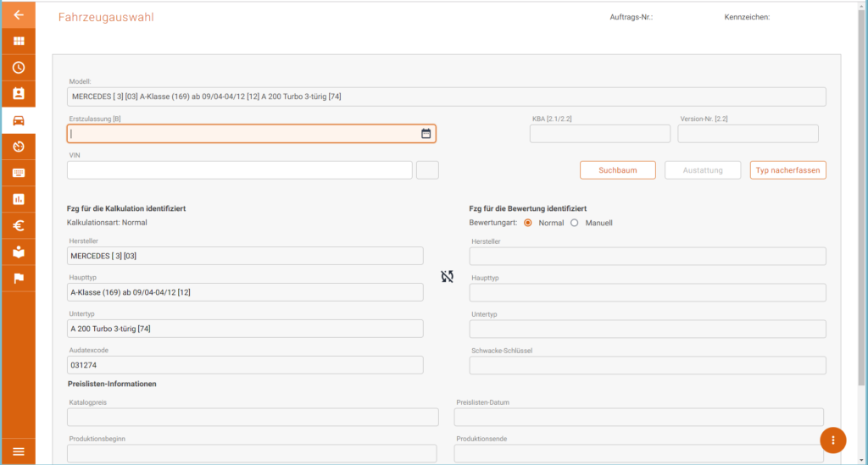The height and width of the screenshot is (465, 868).
Task: Click the Suchbaum button
Action: [x=618, y=170]
